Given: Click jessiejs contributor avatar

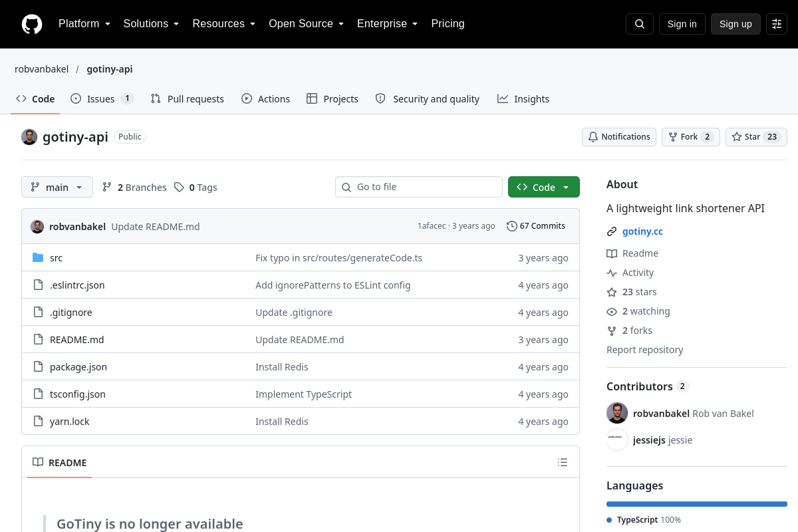Looking at the screenshot, I should [617, 440].
